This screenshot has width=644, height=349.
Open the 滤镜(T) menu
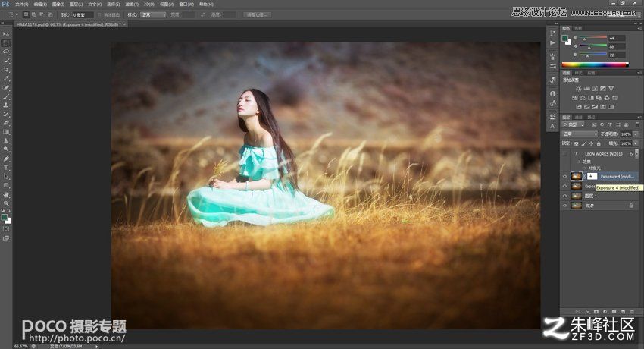131,4
